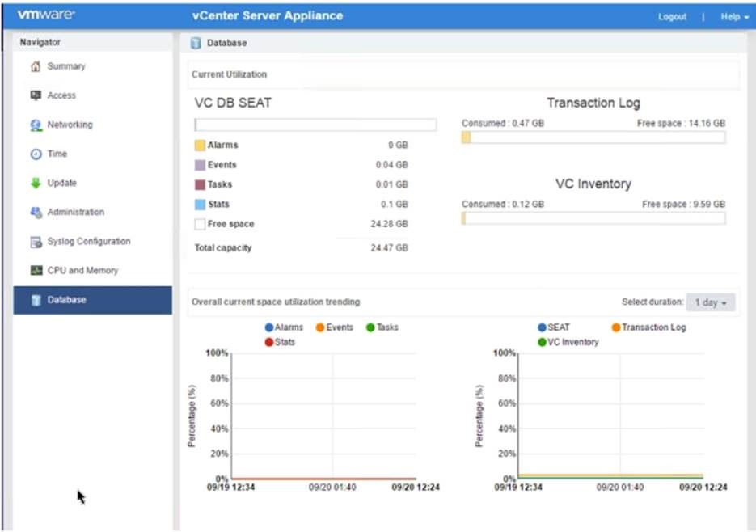
Task: Open the Database navigator item
Action: (66, 300)
